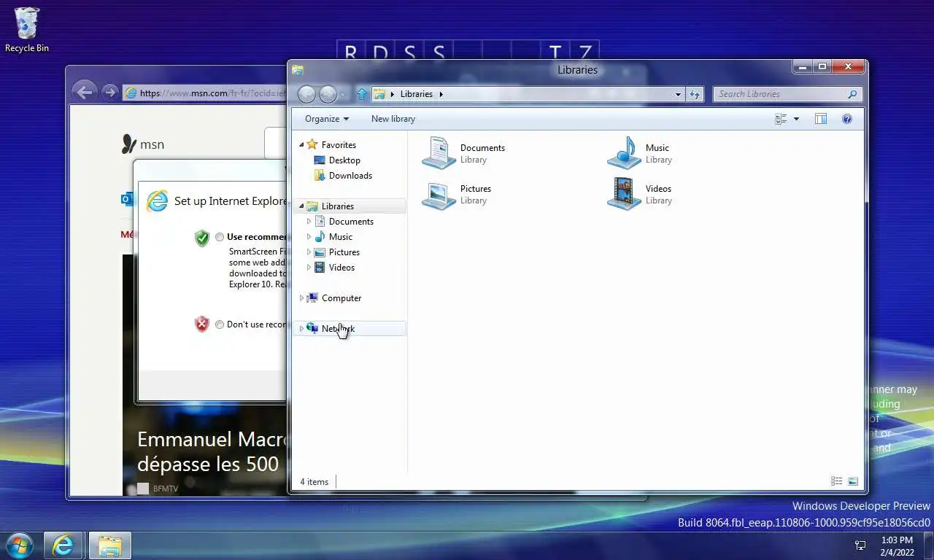Open Internet Explorer from the taskbar

63,545
